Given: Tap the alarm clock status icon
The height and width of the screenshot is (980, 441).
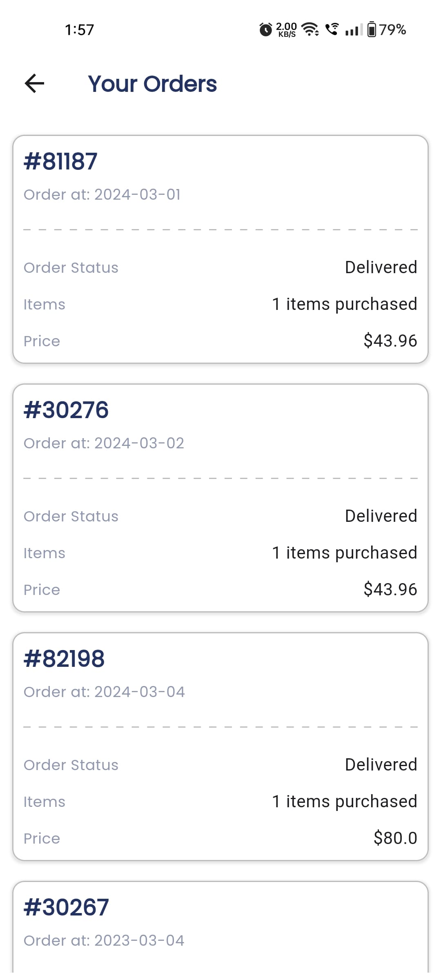Looking at the screenshot, I should point(265,30).
